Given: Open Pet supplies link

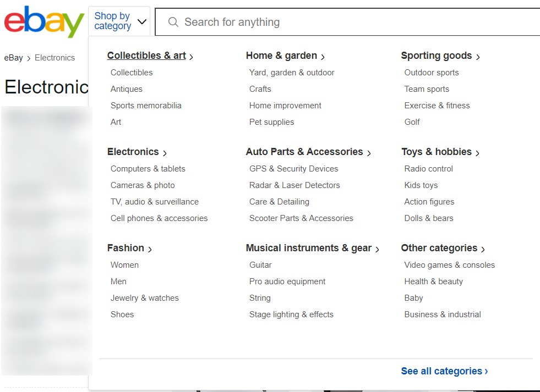Looking at the screenshot, I should pos(272,122).
